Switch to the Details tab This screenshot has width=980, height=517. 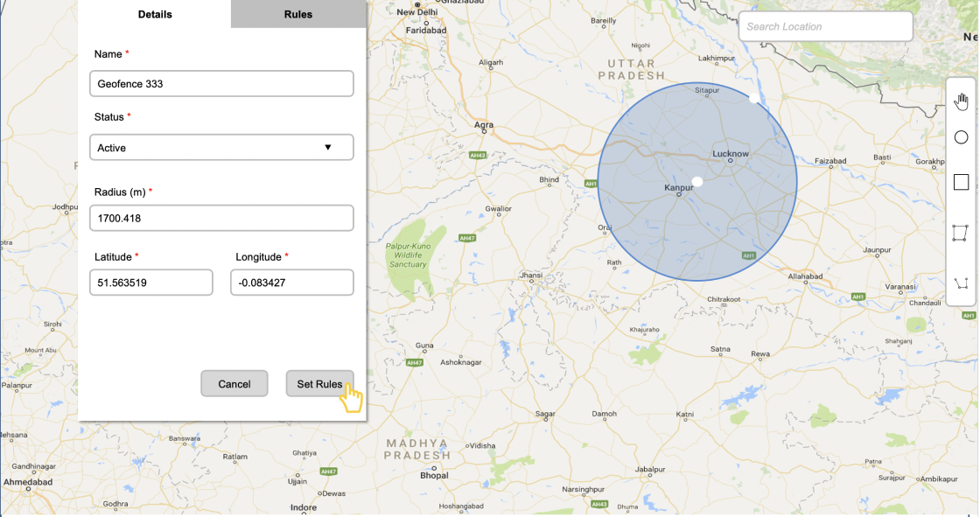(155, 14)
